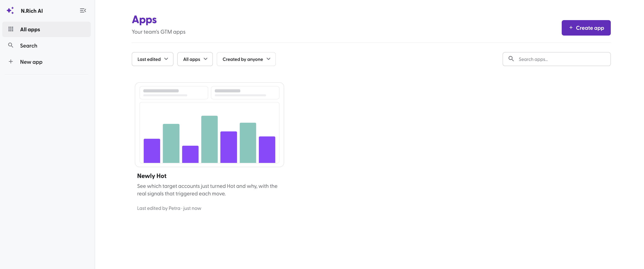Focus the Search apps input field
644x269 pixels.
pos(556,59)
